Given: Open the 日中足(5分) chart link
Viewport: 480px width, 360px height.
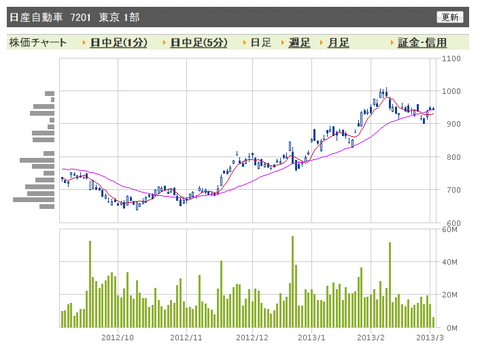Looking at the screenshot, I should coord(199,43).
